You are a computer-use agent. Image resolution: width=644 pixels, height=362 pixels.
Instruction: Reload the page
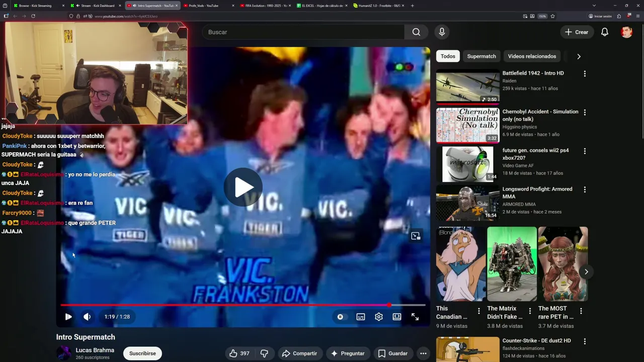click(x=33, y=16)
